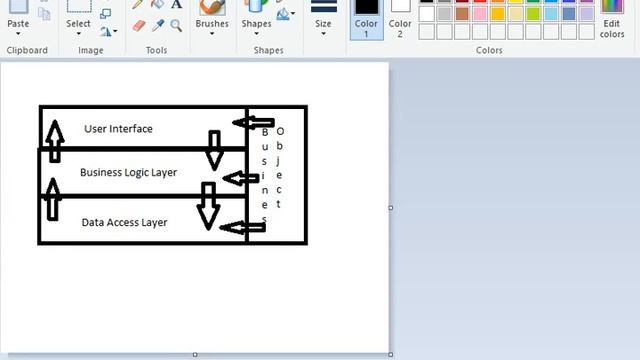This screenshot has height=360, width=640.
Task: Pick the light yellow color swatch
Action: [516, 14]
